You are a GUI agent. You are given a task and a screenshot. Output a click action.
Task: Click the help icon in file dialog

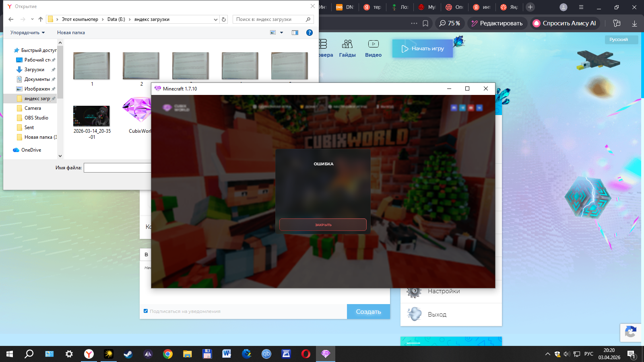click(x=309, y=33)
